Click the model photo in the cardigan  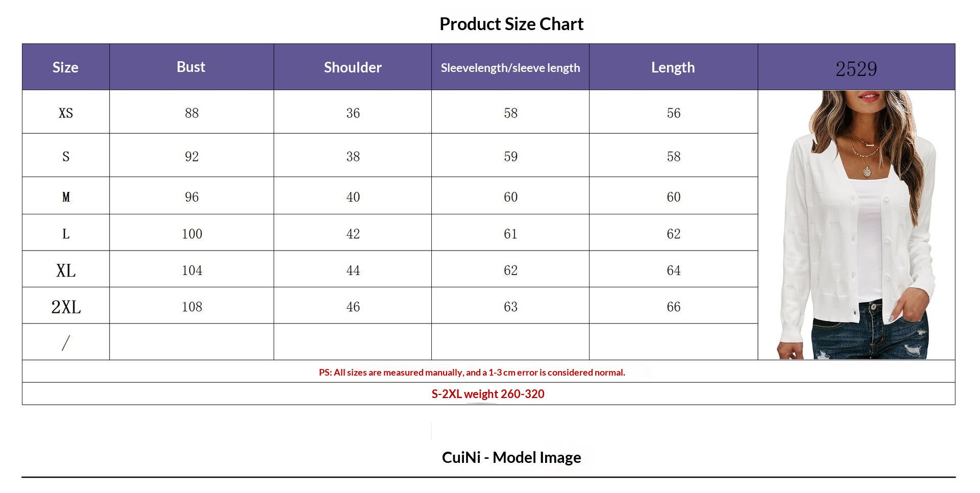tap(856, 225)
